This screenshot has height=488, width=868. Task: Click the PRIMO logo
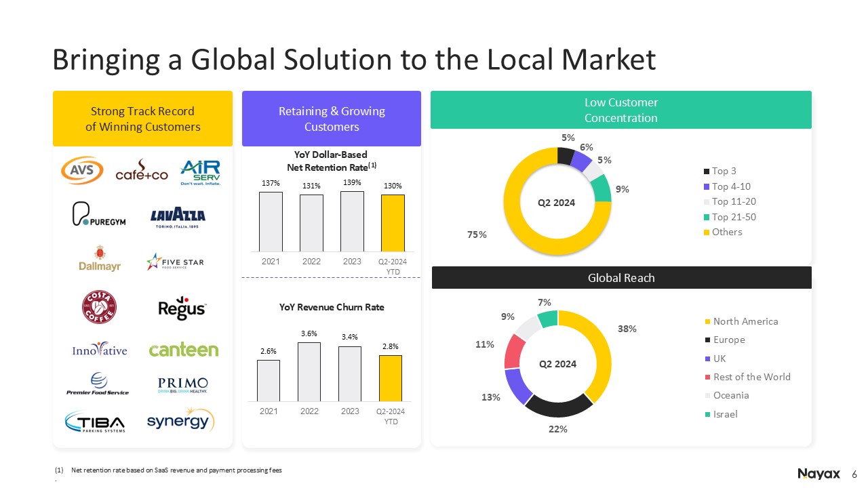[x=182, y=385]
